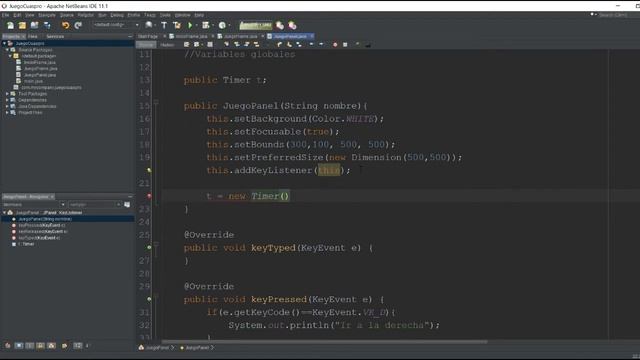
Task: Click the Open Project toolbar icon
Action: (34, 25)
